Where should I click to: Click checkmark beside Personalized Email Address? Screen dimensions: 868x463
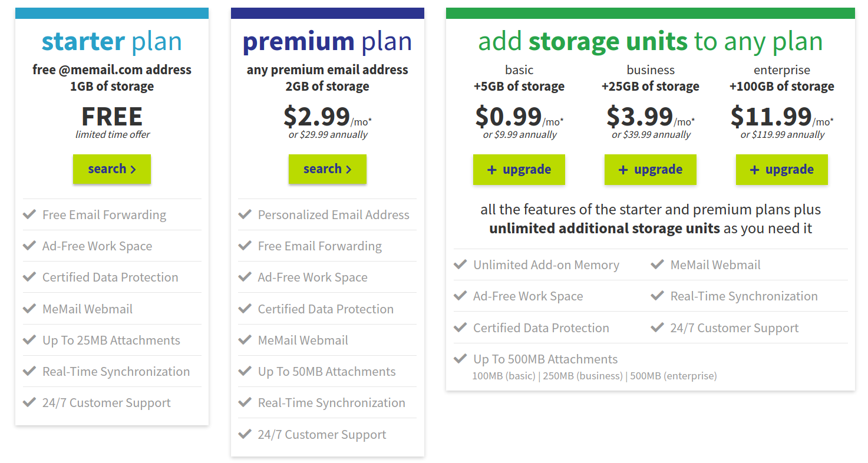[x=245, y=214]
